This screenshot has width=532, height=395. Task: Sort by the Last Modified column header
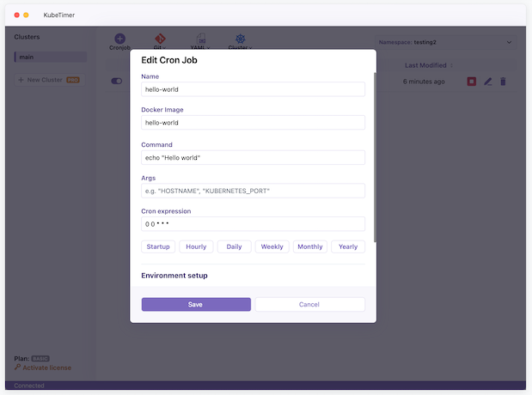(x=424, y=65)
